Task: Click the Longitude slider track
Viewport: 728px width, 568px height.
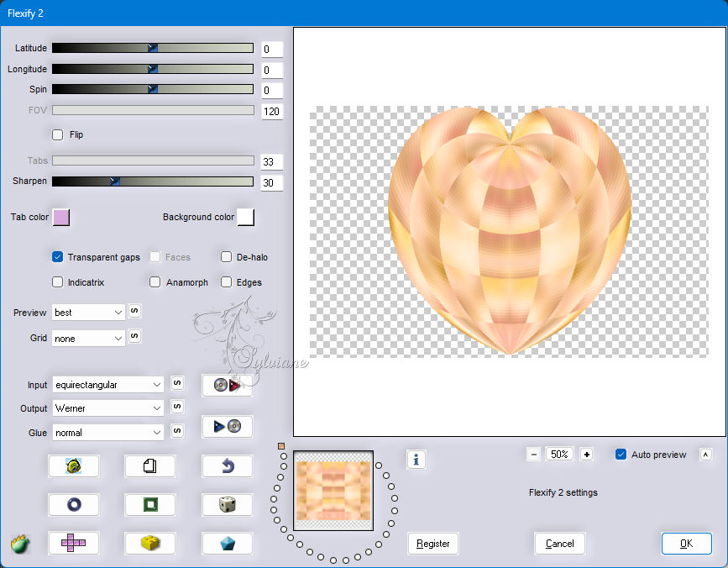Action: tap(153, 69)
